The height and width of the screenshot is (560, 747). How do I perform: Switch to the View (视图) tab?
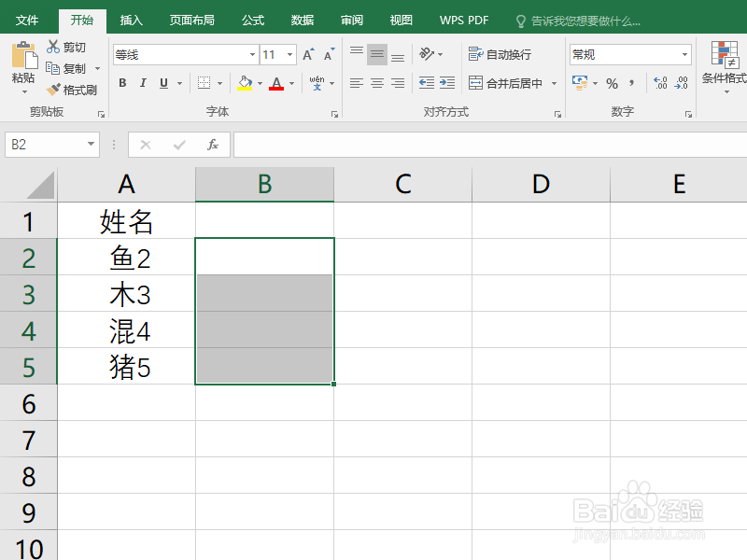(x=402, y=20)
